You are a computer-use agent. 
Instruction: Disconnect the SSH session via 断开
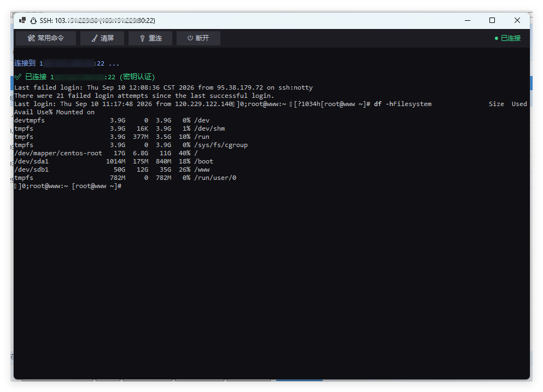[198, 38]
